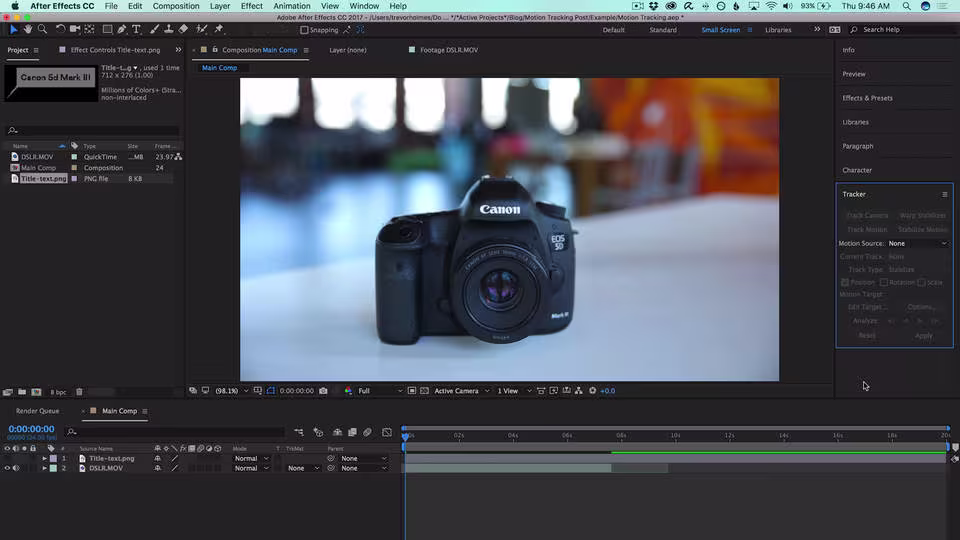Mute audio of the DSLR.MOV layer
The image size is (960, 540).
pos(16,468)
